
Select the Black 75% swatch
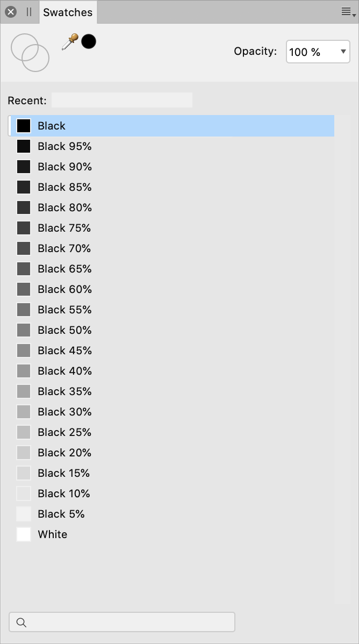click(x=171, y=228)
